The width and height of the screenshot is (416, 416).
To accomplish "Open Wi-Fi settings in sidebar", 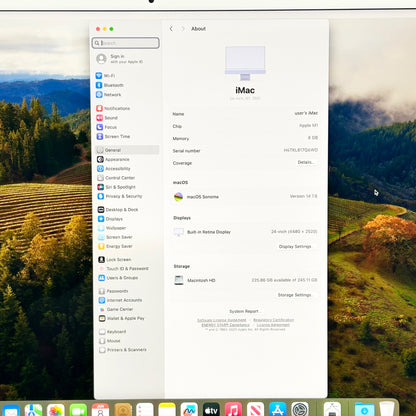I will 106,76.
